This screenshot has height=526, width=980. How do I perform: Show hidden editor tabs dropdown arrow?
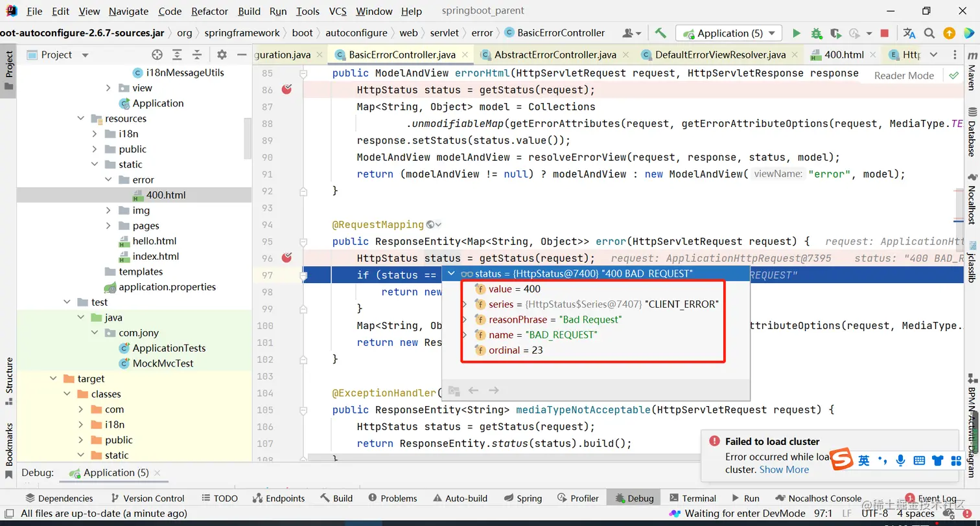pyautogui.click(x=934, y=55)
